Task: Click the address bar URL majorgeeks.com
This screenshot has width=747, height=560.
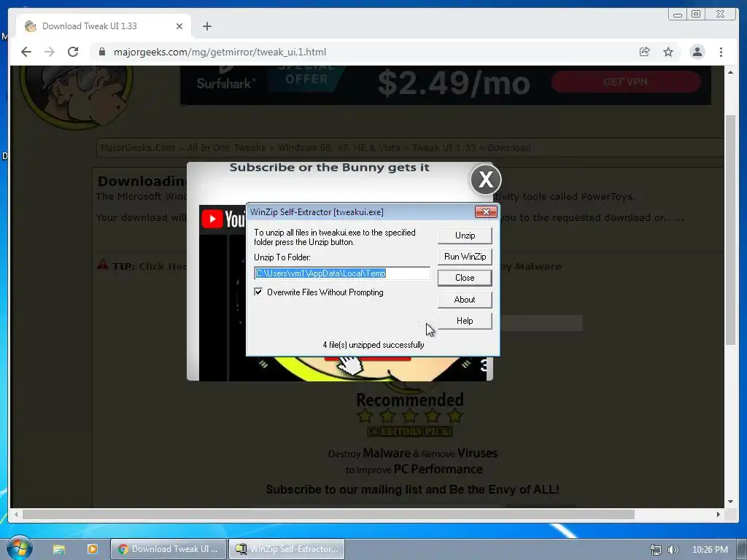Action: point(220,52)
